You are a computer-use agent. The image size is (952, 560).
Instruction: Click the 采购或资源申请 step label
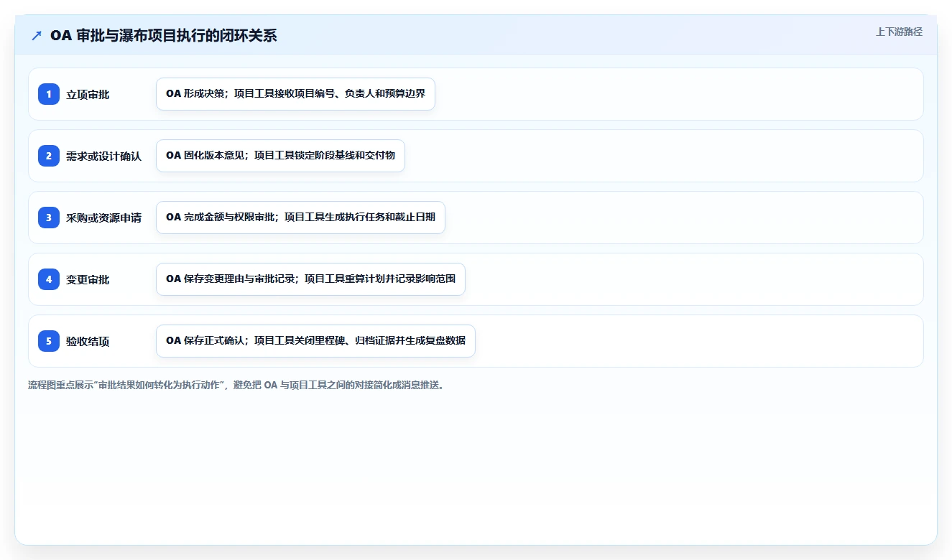tap(103, 218)
